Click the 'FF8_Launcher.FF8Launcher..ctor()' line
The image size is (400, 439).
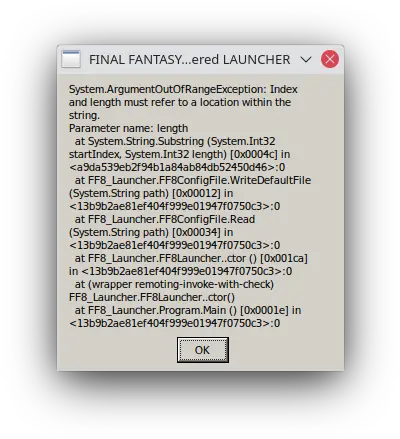(152, 297)
